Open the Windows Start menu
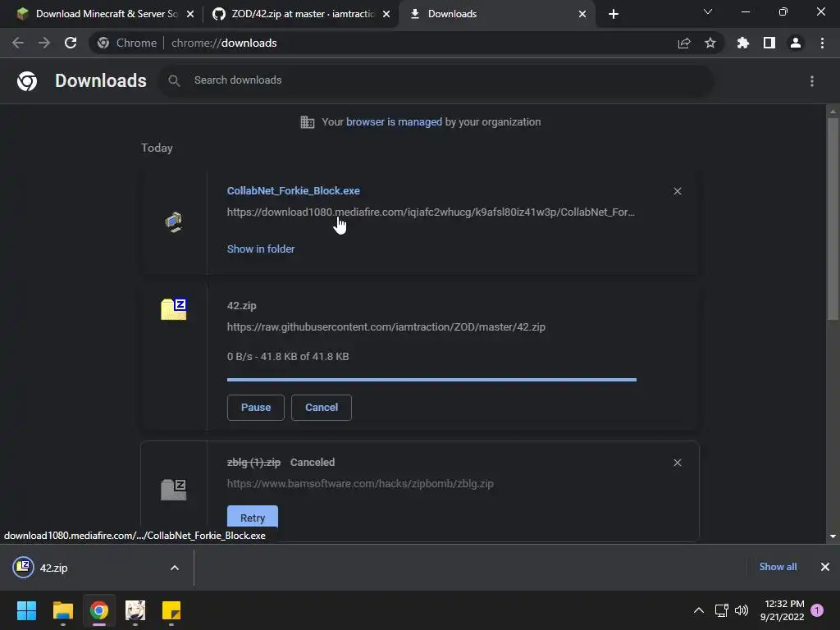The height and width of the screenshot is (630, 840). tap(26, 610)
